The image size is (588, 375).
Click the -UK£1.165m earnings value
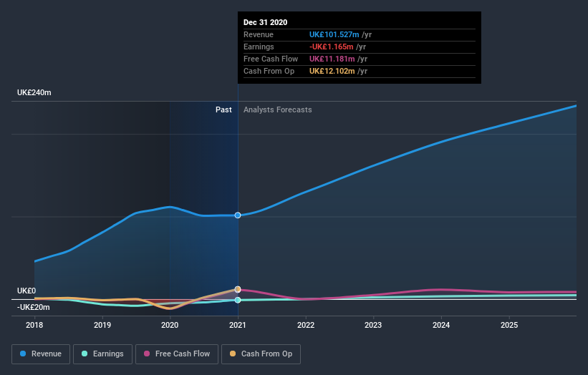(331, 47)
